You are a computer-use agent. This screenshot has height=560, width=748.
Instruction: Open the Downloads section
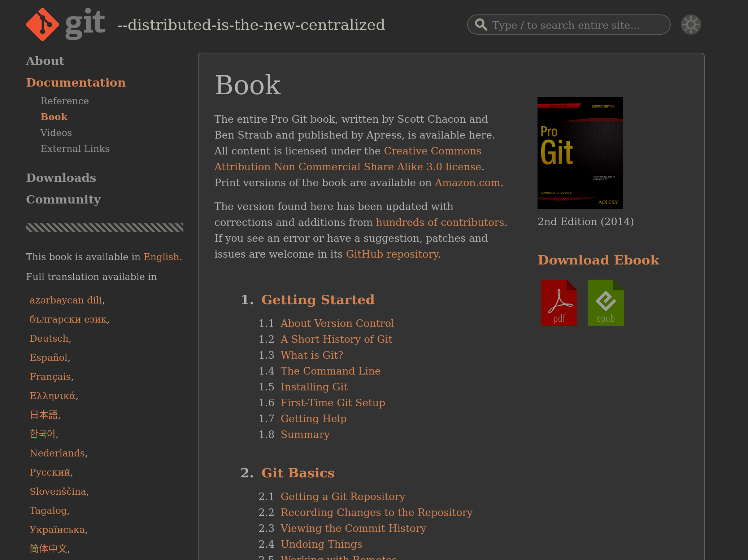[x=61, y=178]
